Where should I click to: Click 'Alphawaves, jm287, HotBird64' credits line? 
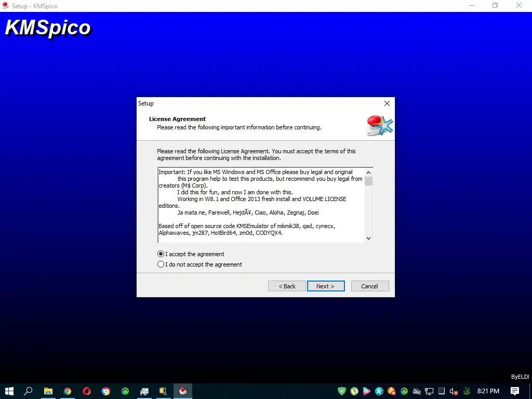pos(220,233)
